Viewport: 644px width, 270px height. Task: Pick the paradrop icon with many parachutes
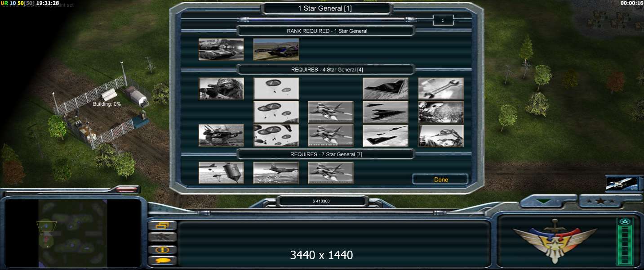tap(276, 135)
